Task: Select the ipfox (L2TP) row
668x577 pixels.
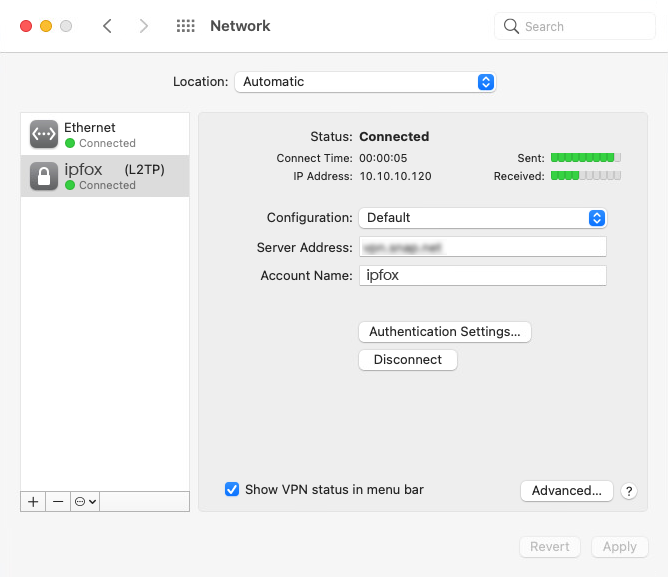Action: pyautogui.click(x=105, y=176)
